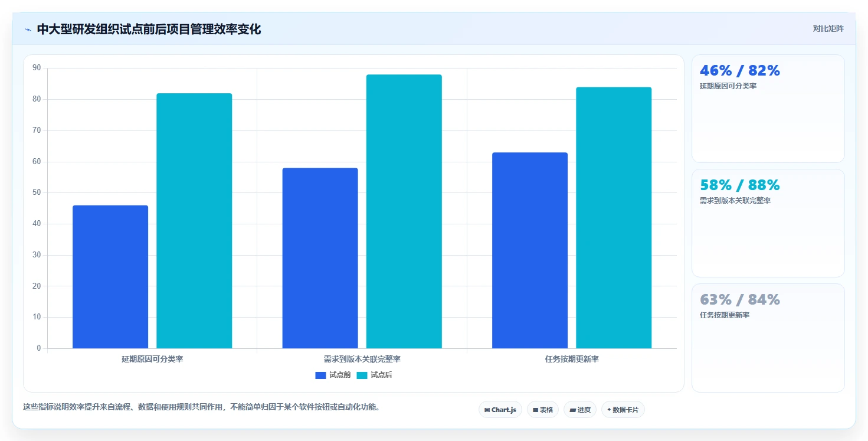Click the lightning icon beside the title
Viewport: 868px width, 441px height.
point(28,30)
